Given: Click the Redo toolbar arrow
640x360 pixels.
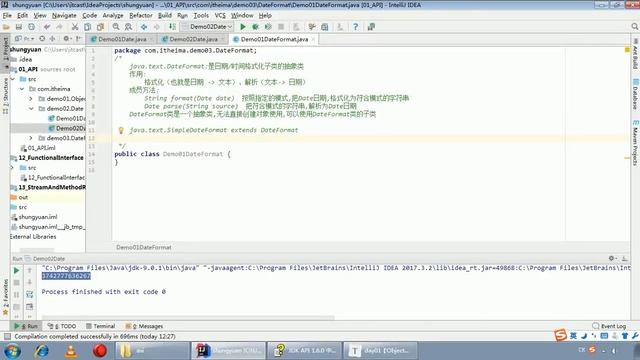Looking at the screenshot, I should pos(60,27).
